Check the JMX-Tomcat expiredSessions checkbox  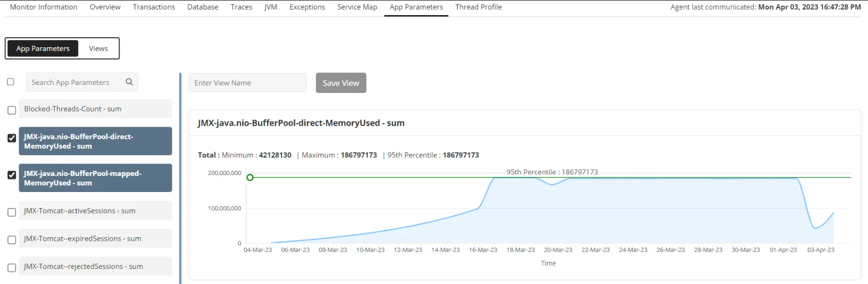click(x=12, y=240)
